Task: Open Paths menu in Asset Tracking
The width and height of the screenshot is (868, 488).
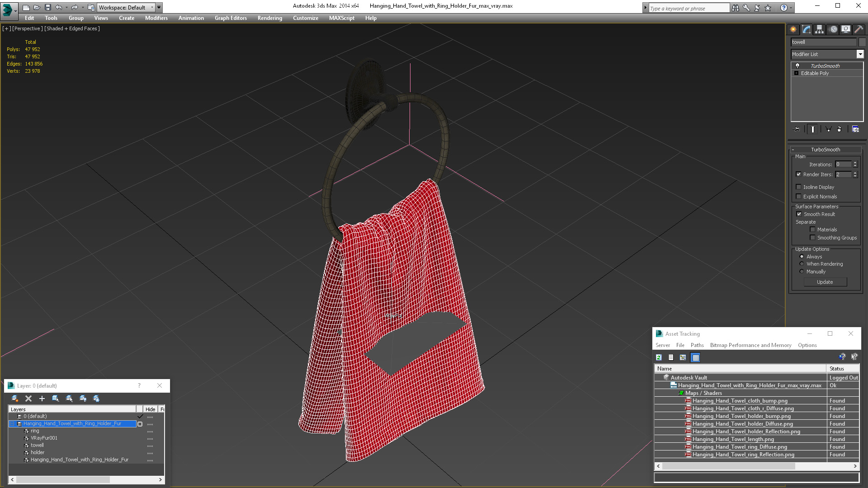Action: pyautogui.click(x=697, y=345)
